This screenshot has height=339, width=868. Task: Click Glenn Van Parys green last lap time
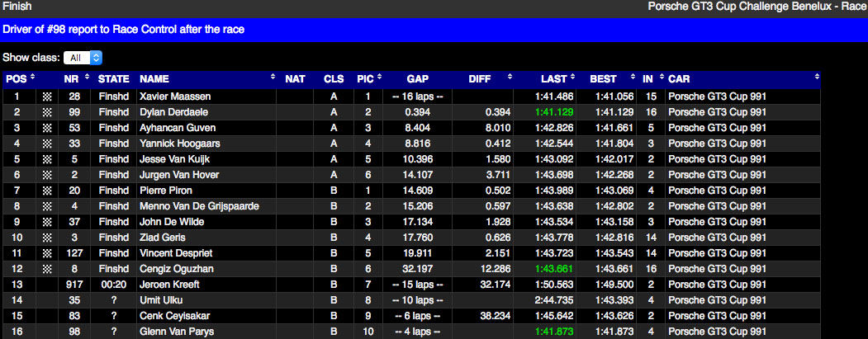pyautogui.click(x=553, y=332)
